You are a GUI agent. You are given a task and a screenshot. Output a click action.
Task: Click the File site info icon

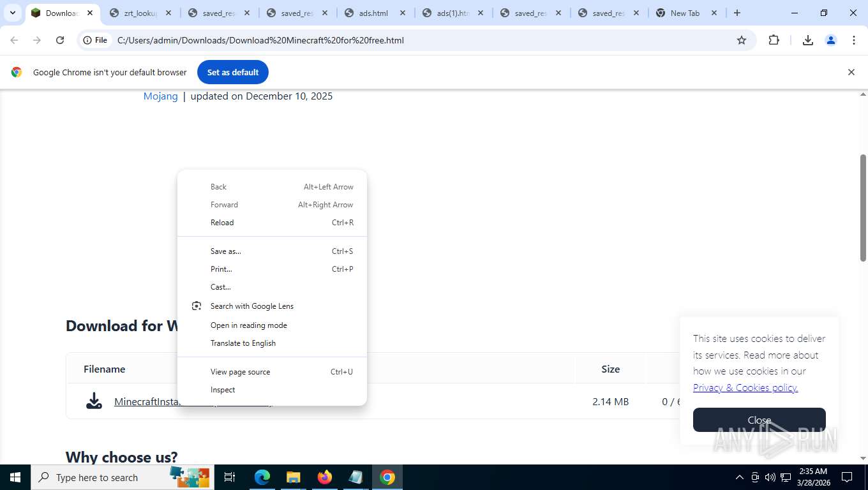click(95, 40)
